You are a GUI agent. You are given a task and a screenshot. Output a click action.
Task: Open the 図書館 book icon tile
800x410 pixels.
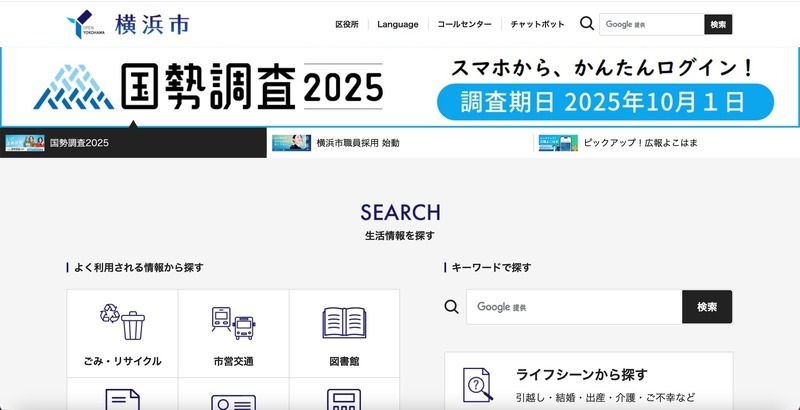[344, 335]
